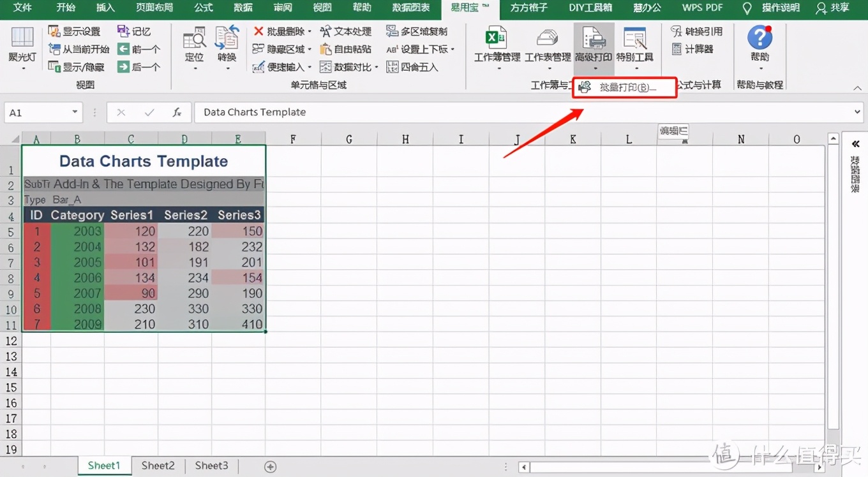Click the new sheet plus button
Image resolution: width=868 pixels, height=477 pixels.
click(270, 466)
